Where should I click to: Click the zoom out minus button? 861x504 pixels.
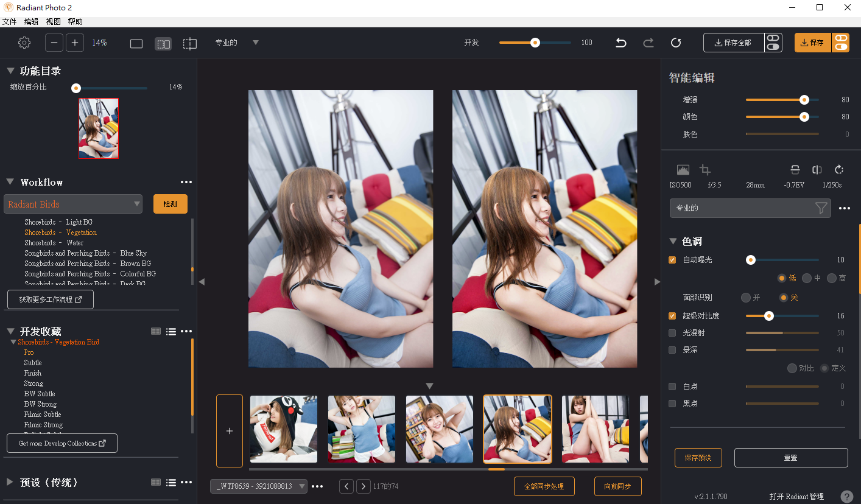point(54,43)
